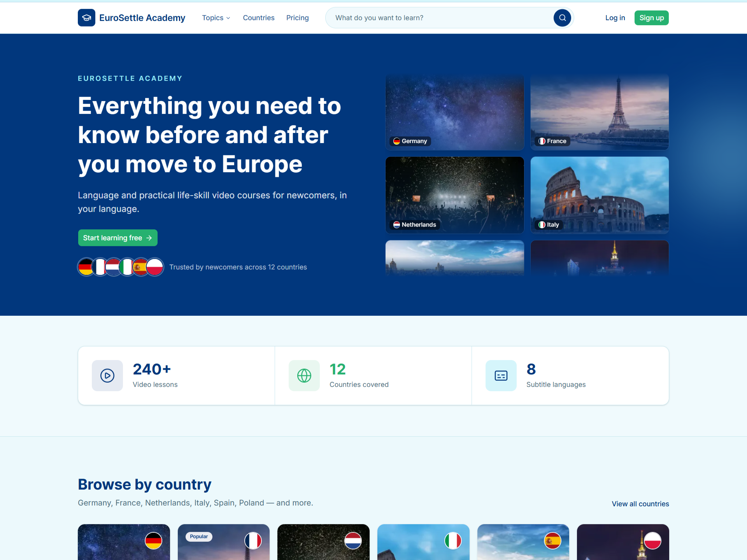Click the Germany flag on browse card
The height and width of the screenshot is (560, 747).
click(x=153, y=541)
